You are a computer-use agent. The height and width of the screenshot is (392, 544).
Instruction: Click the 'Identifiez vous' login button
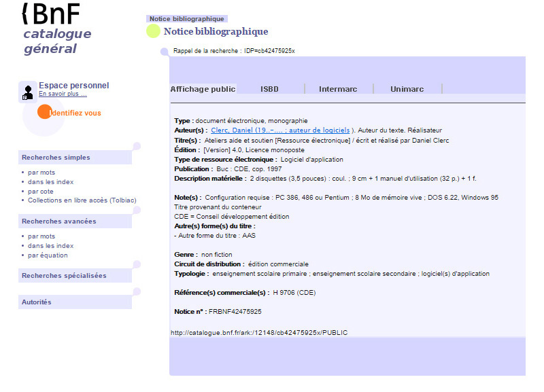69,112
